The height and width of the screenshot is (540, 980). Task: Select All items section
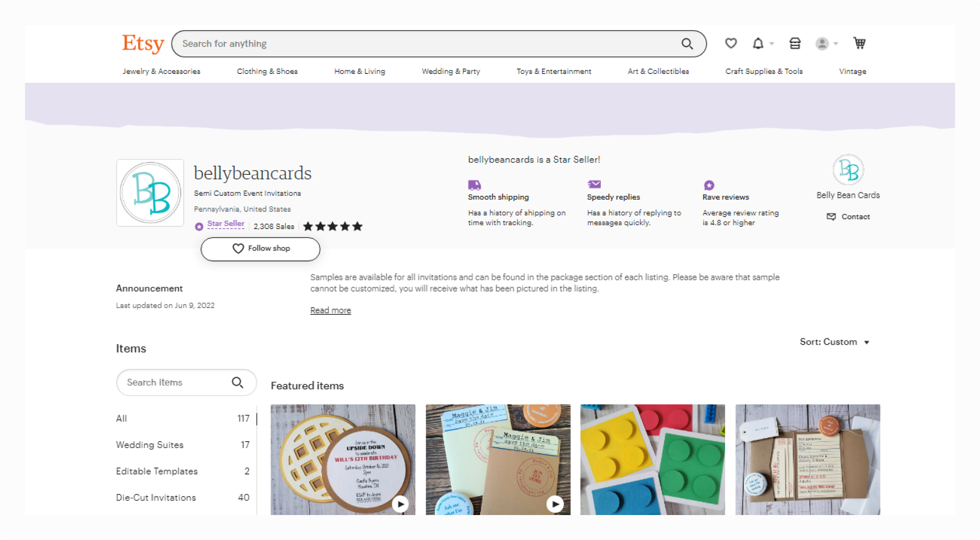(183, 419)
